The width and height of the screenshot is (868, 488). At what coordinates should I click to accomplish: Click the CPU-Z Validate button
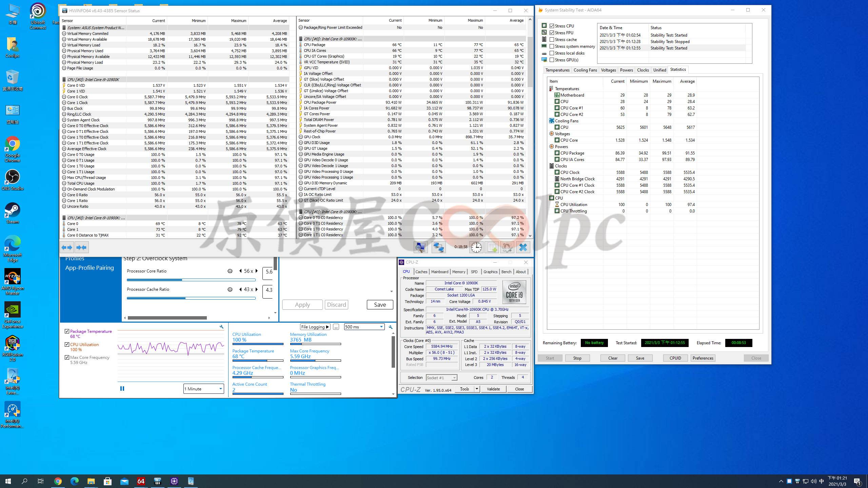click(493, 389)
